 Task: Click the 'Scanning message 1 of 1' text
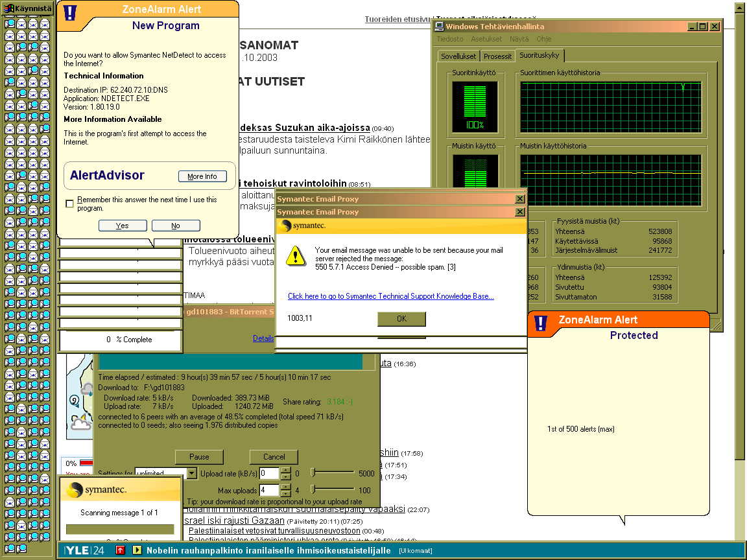click(119, 513)
